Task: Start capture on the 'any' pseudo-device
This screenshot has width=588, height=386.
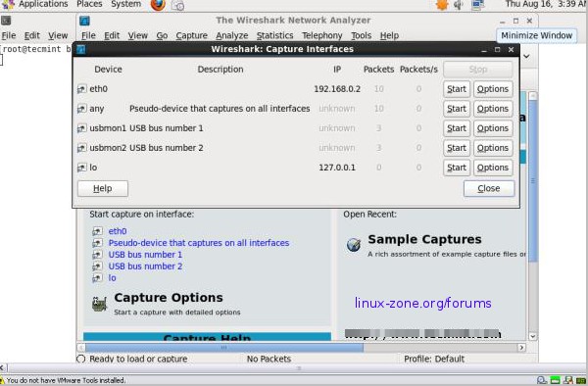Action: pyautogui.click(x=457, y=109)
